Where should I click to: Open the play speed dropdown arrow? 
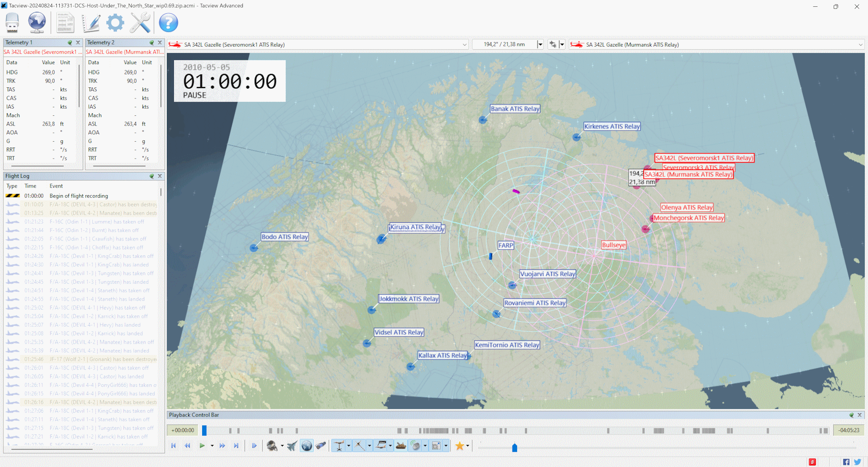click(x=212, y=446)
